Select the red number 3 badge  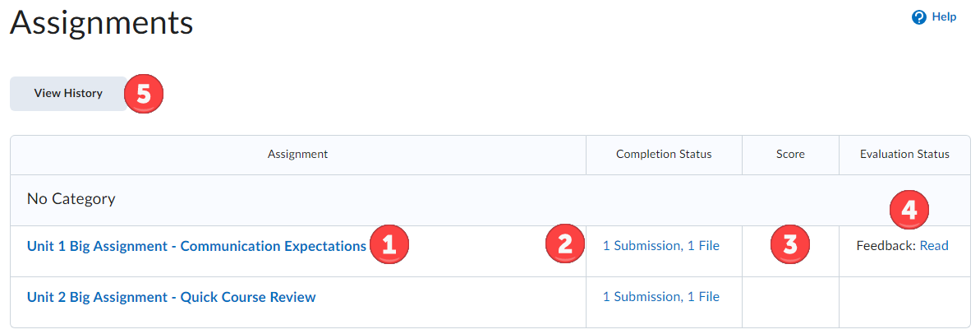790,244
